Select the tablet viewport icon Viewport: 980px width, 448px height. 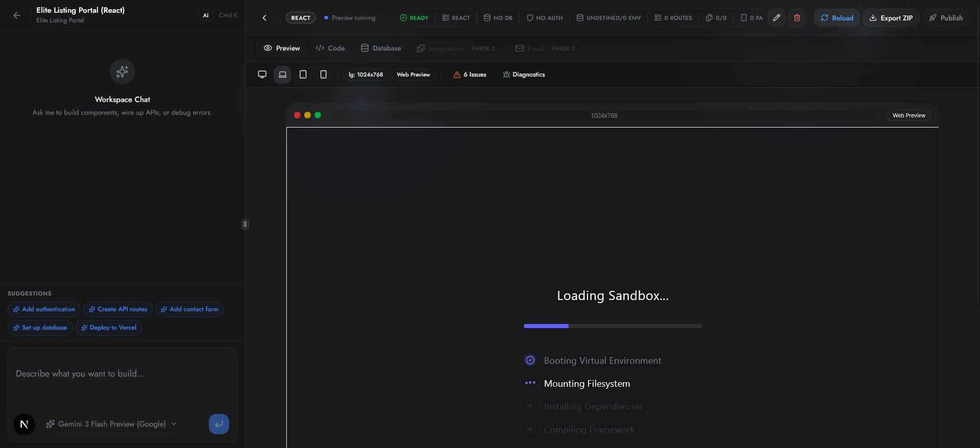coord(303,74)
